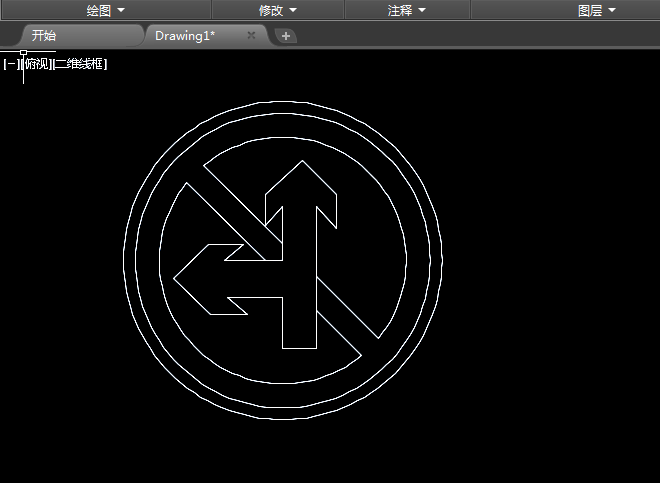660x483 pixels.
Task: Expand the 注释 panel dropdown
Action: click(407, 10)
